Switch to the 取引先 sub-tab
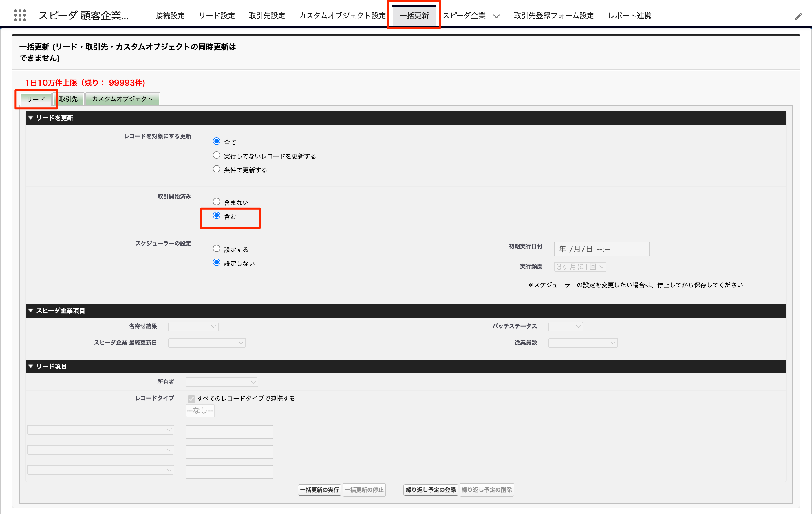 [69, 99]
